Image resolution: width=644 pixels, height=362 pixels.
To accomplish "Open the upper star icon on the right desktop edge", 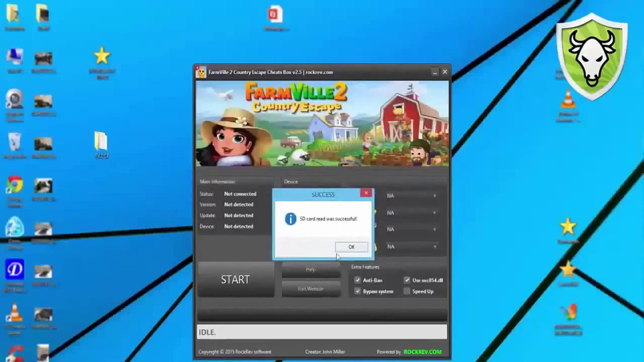I will [x=568, y=227].
